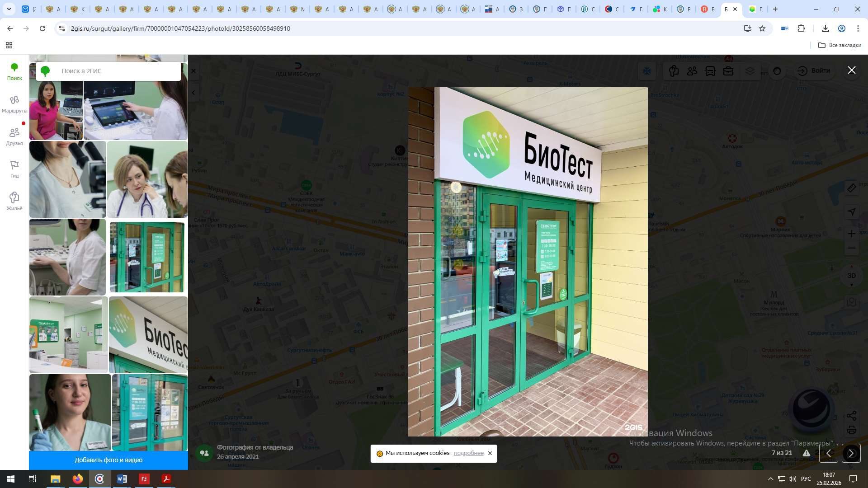Click Добавить фото и видео button
This screenshot has width=868, height=488.
pyautogui.click(x=108, y=460)
